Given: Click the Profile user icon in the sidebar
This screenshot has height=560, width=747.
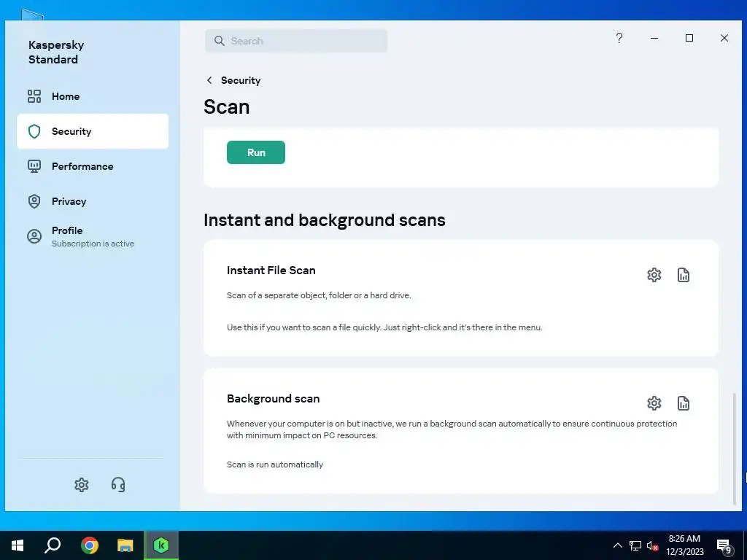Looking at the screenshot, I should (x=34, y=236).
